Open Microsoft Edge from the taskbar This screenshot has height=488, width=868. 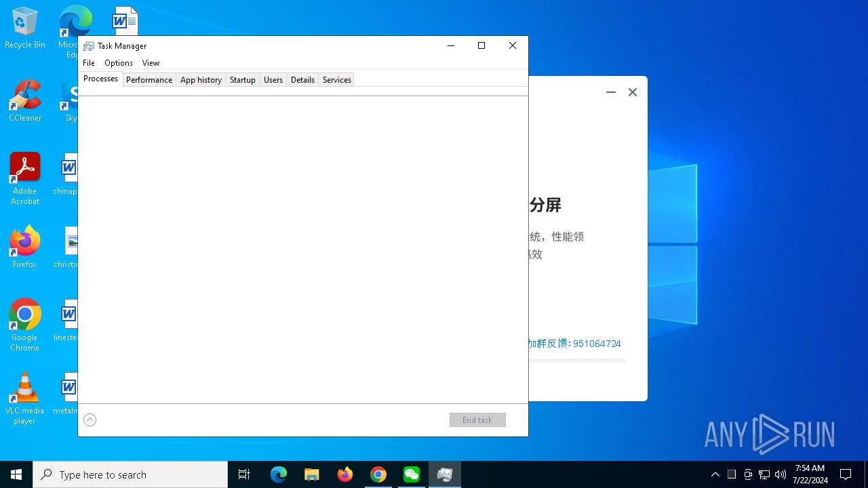(279, 474)
